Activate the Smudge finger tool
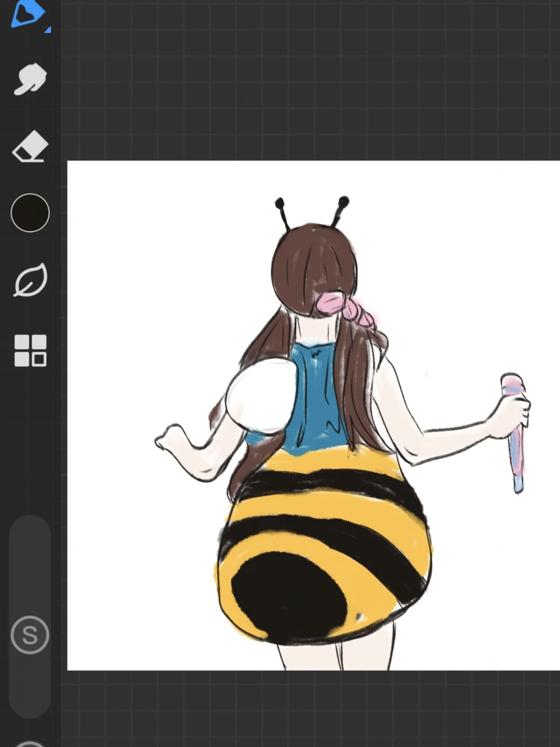The height and width of the screenshot is (747, 560). tap(30, 79)
